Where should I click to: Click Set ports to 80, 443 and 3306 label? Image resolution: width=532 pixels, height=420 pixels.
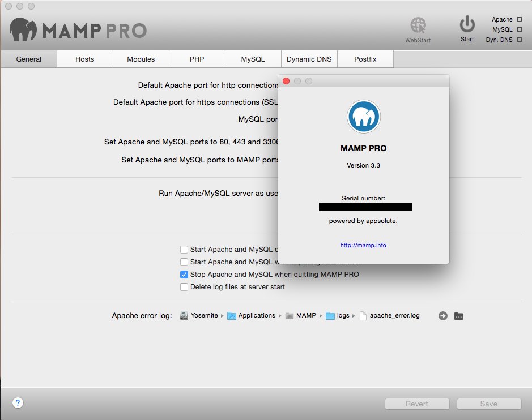coord(191,142)
